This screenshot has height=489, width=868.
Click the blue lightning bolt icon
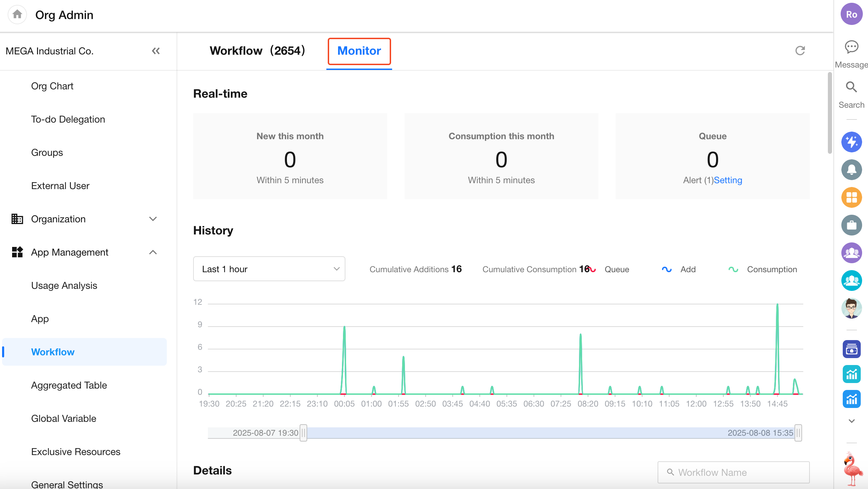pos(851,142)
